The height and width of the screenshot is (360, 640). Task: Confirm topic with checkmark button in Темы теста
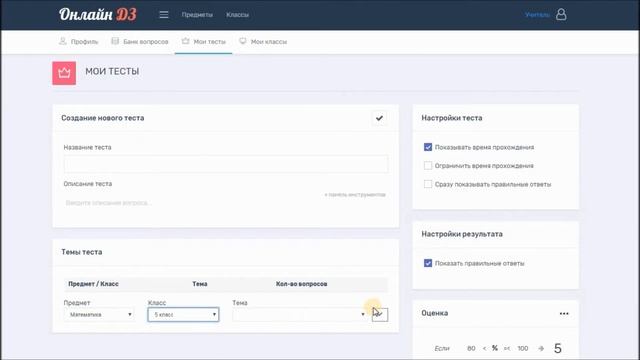[380, 314]
